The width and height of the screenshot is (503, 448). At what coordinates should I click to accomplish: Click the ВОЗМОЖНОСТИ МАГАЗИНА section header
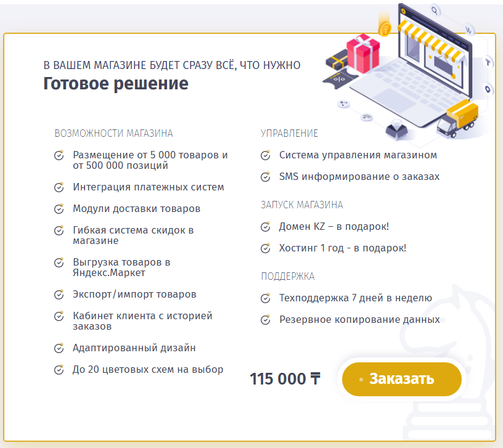click(x=113, y=133)
